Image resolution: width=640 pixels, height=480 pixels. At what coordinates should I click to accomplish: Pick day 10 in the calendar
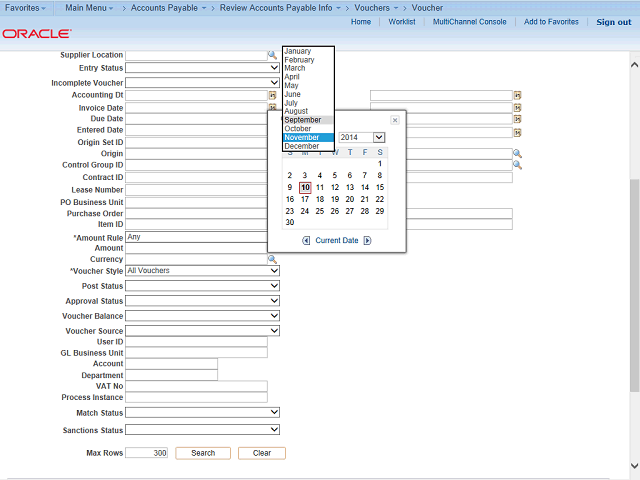click(x=305, y=187)
